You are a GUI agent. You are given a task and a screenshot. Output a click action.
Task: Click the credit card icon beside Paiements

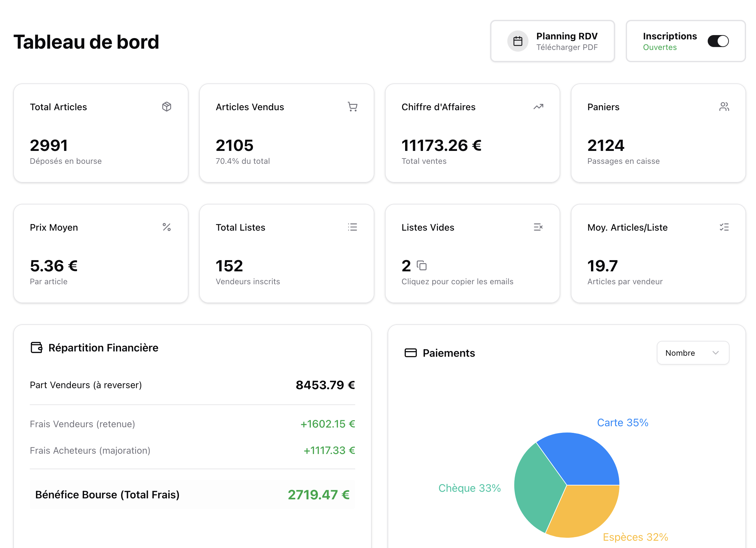click(x=410, y=353)
